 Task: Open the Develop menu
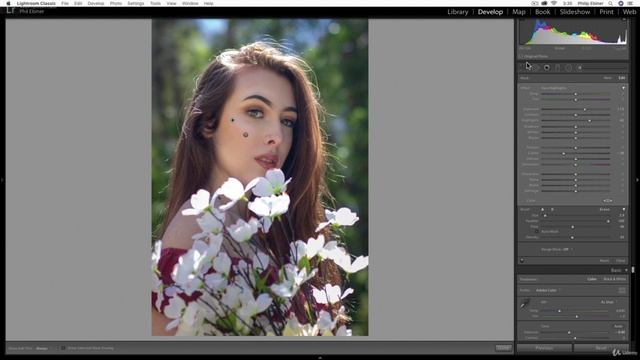coord(96,3)
